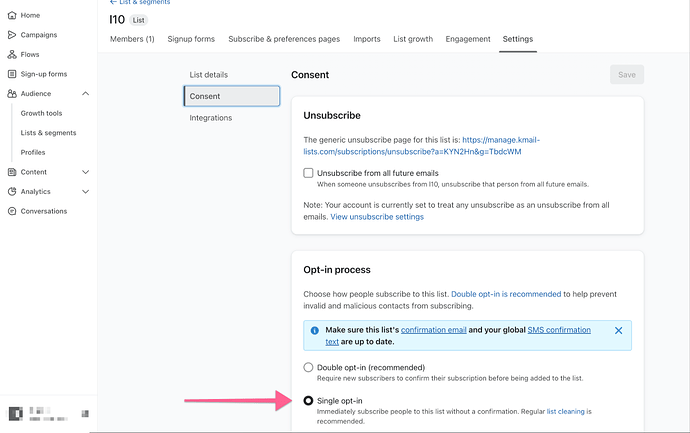Open Campaigns via its sidebar icon
This screenshot has width=690, height=433.
point(12,35)
